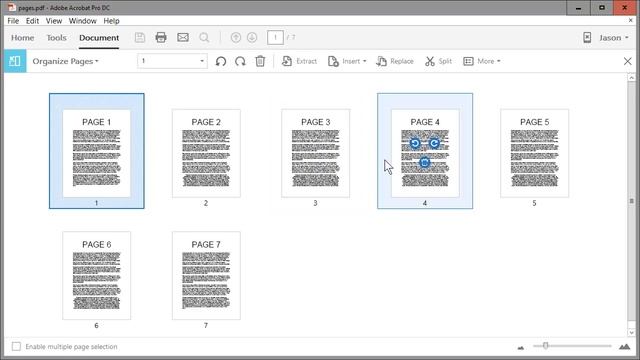
Task: Open the File menu
Action: (x=13, y=21)
